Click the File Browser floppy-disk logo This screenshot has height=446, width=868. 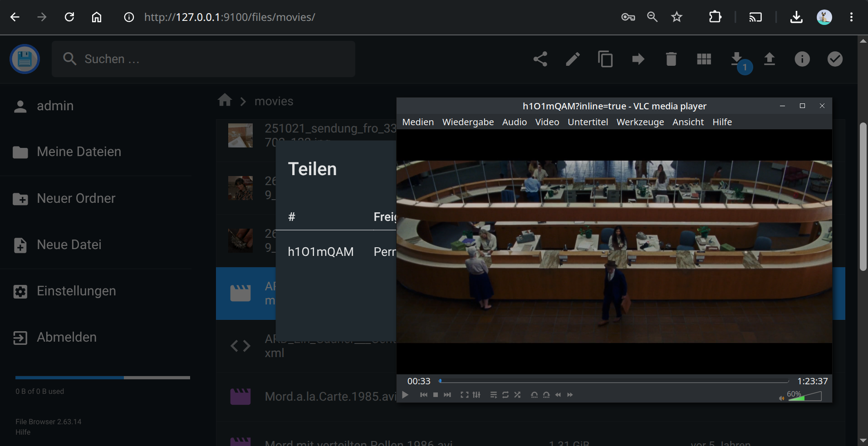click(x=25, y=59)
